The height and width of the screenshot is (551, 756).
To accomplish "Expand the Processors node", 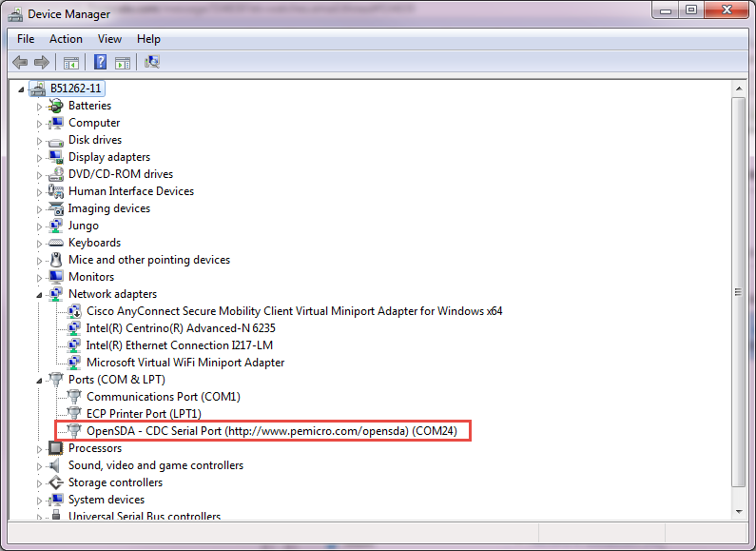I will tap(39, 449).
